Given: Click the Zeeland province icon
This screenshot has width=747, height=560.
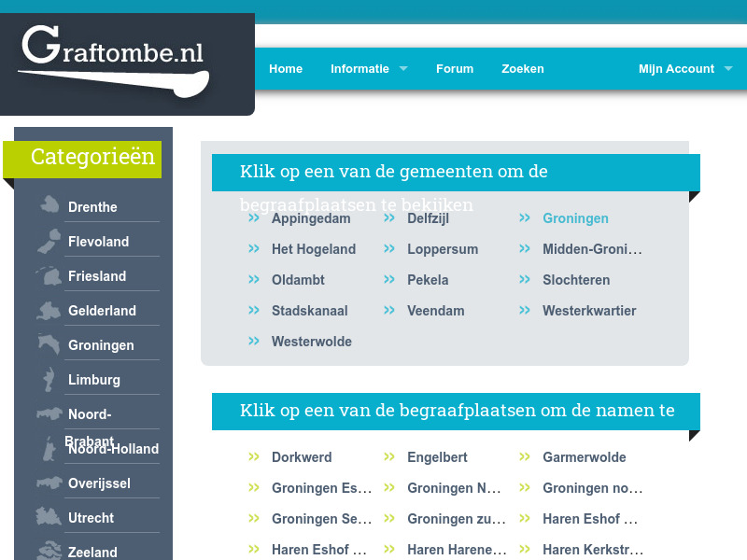Looking at the screenshot, I should [x=49, y=550].
